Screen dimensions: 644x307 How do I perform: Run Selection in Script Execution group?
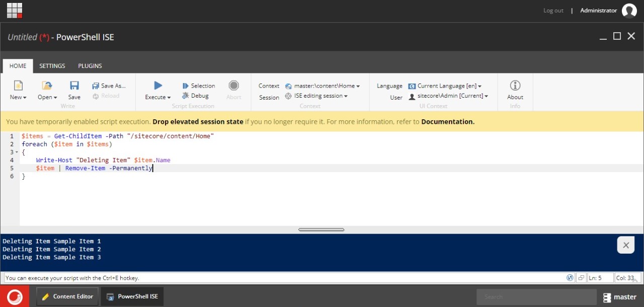[199, 86]
